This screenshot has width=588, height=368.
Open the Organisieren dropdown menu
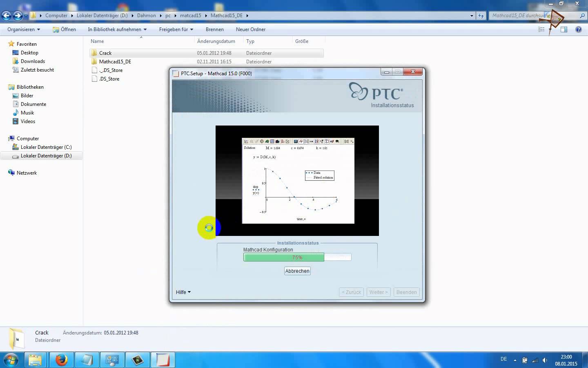[24, 29]
